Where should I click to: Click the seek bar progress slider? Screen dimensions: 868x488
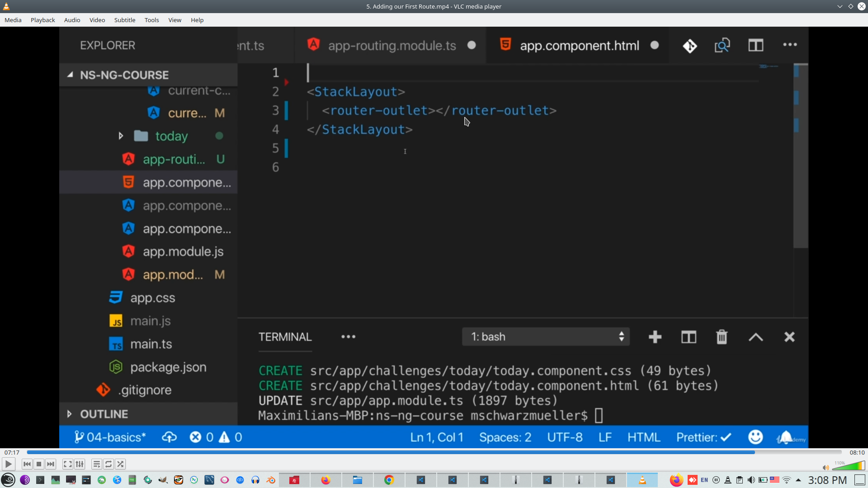[x=434, y=452]
